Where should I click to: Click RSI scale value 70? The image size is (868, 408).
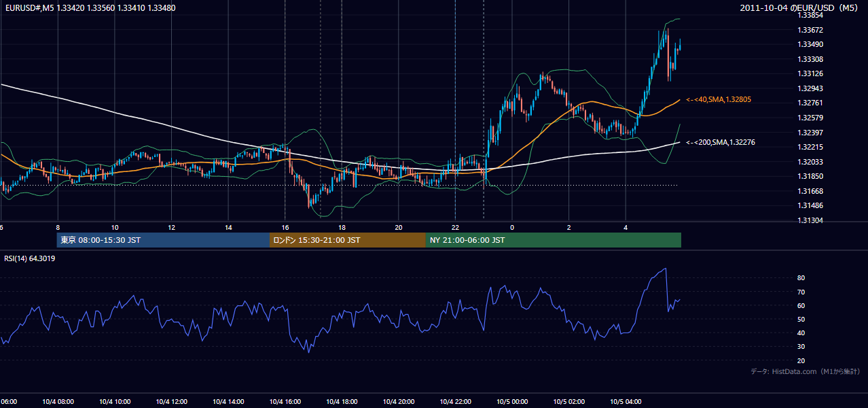(801, 292)
